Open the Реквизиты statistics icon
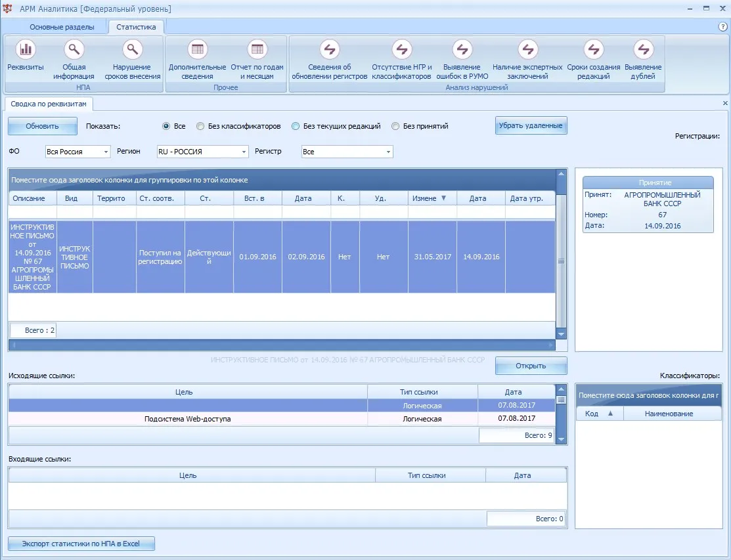The image size is (731, 560). tap(26, 49)
